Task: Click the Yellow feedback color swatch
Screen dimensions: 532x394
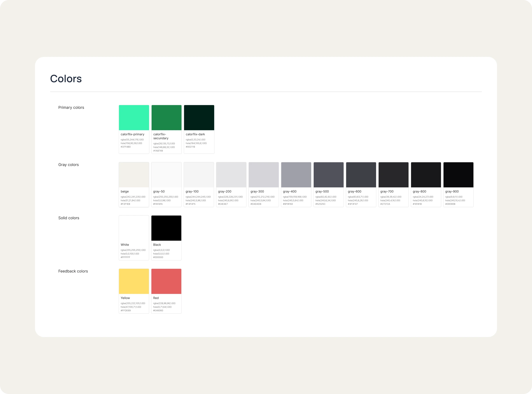Action: tap(134, 281)
